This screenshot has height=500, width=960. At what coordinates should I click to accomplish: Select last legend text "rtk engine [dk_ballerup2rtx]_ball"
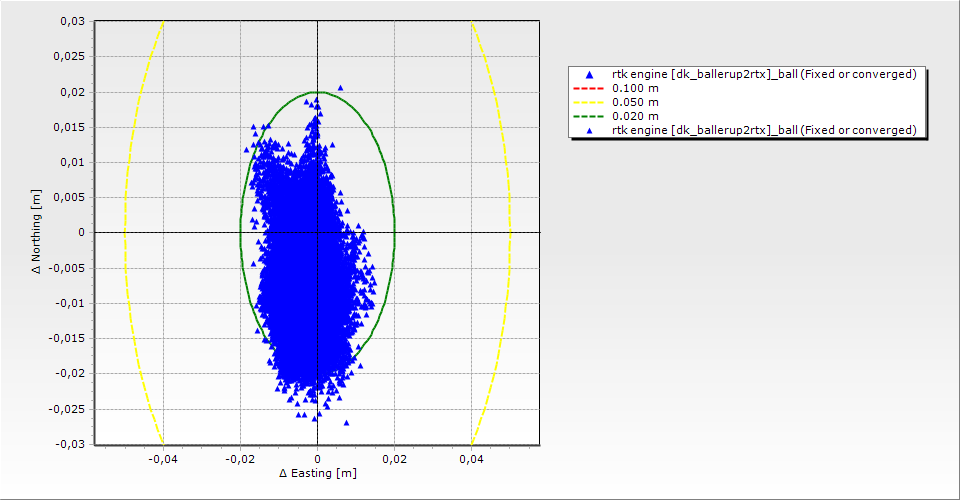(705, 130)
